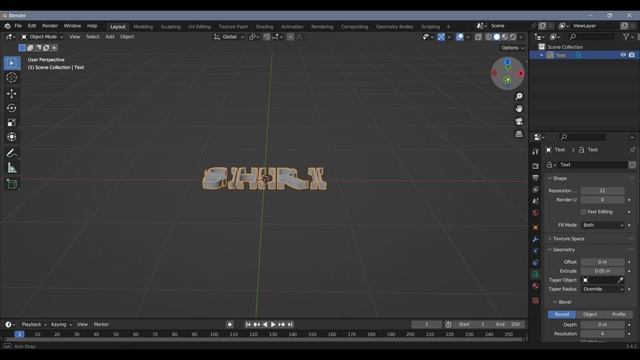This screenshot has height=360, width=640.
Task: Open the Scene properties tab
Action: 536,201
